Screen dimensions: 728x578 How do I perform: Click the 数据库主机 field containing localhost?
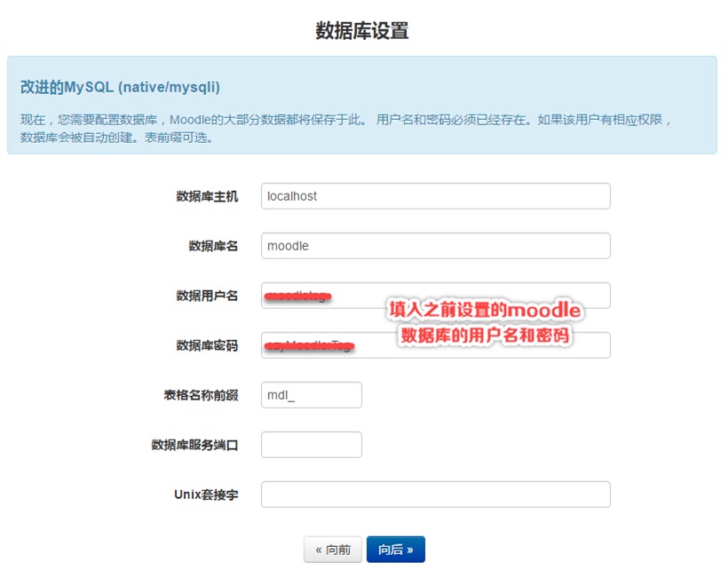pyautogui.click(x=435, y=196)
